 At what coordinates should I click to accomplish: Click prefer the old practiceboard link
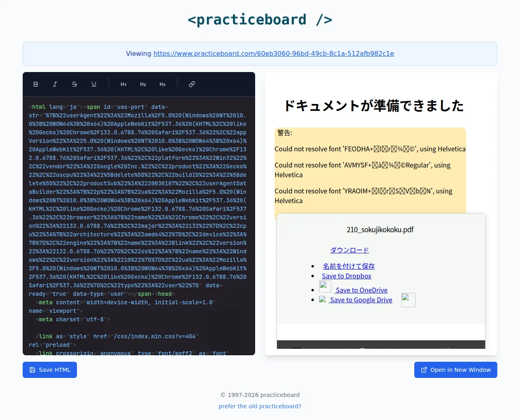(260, 406)
